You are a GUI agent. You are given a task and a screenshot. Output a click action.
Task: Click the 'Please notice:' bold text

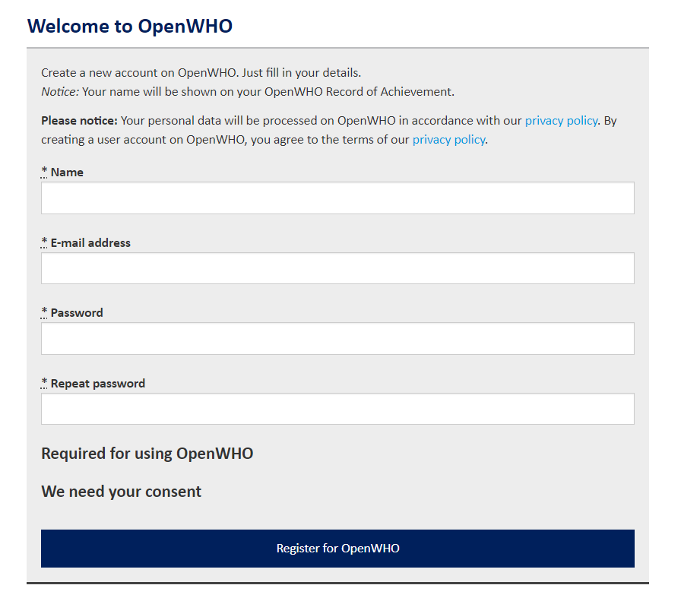[x=79, y=121]
